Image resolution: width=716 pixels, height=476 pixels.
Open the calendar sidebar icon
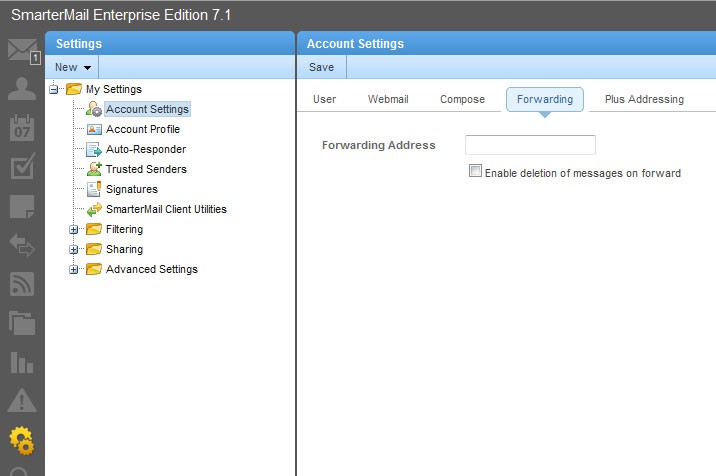[x=22, y=128]
